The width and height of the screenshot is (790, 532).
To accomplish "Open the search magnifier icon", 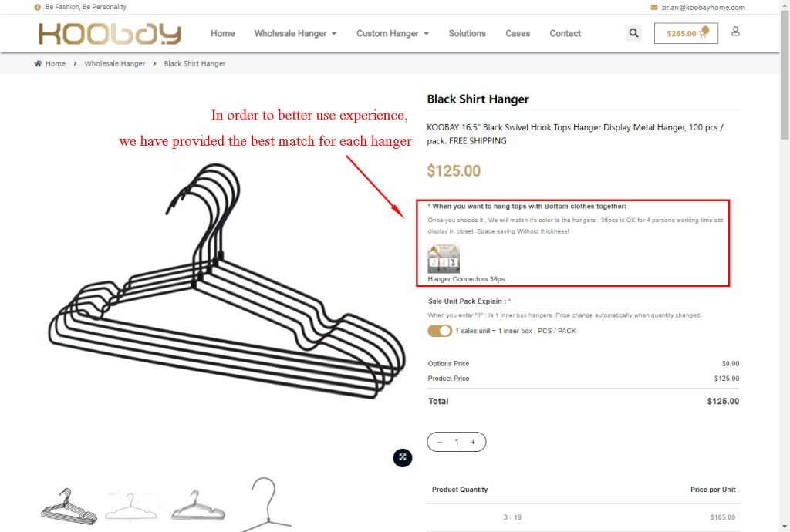I will (633, 33).
